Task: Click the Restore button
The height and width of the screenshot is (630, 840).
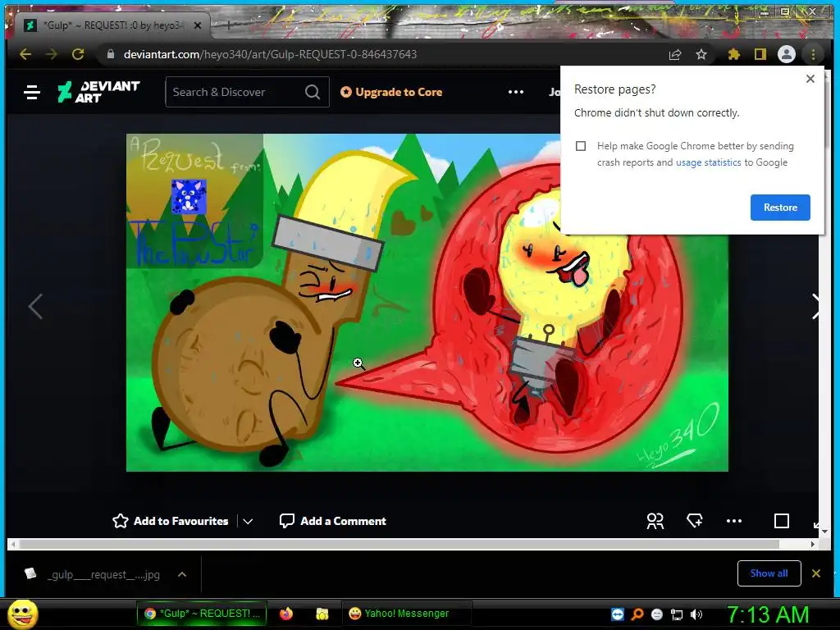Action: pyautogui.click(x=780, y=208)
